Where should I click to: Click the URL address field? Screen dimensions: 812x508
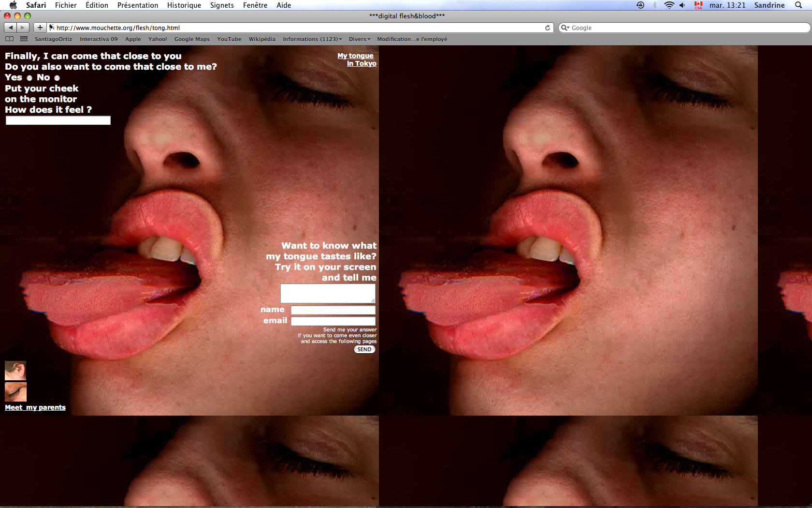coord(300,28)
